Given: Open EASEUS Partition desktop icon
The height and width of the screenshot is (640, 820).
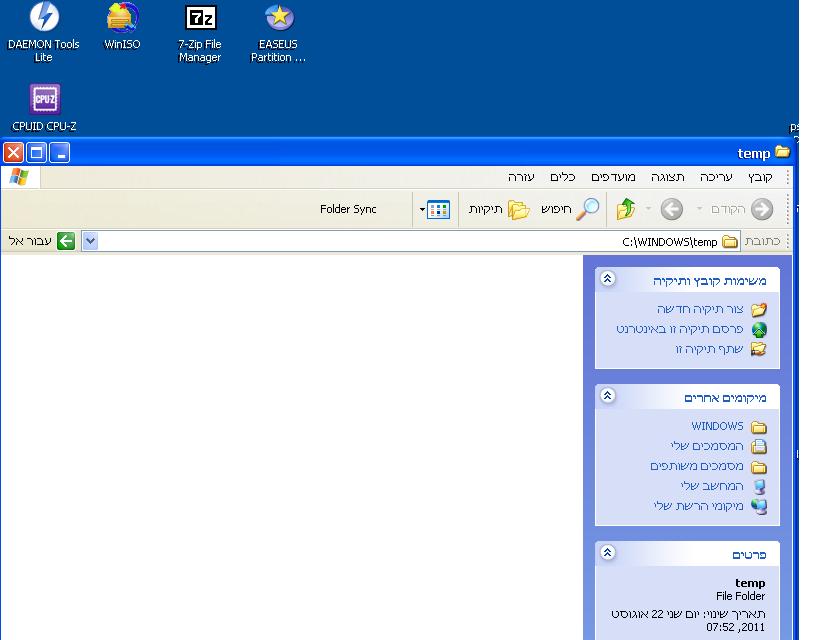Looking at the screenshot, I should pyautogui.click(x=278, y=19).
